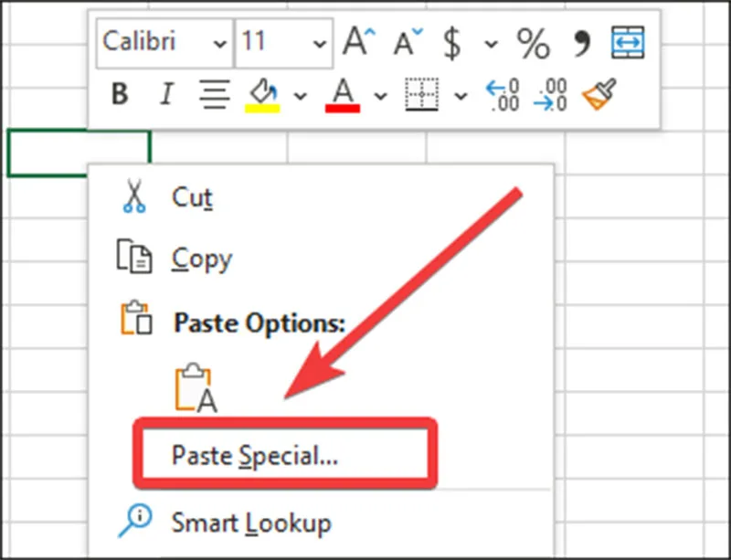Toggle Bold formatting
This screenshot has width=731, height=560.
point(120,94)
